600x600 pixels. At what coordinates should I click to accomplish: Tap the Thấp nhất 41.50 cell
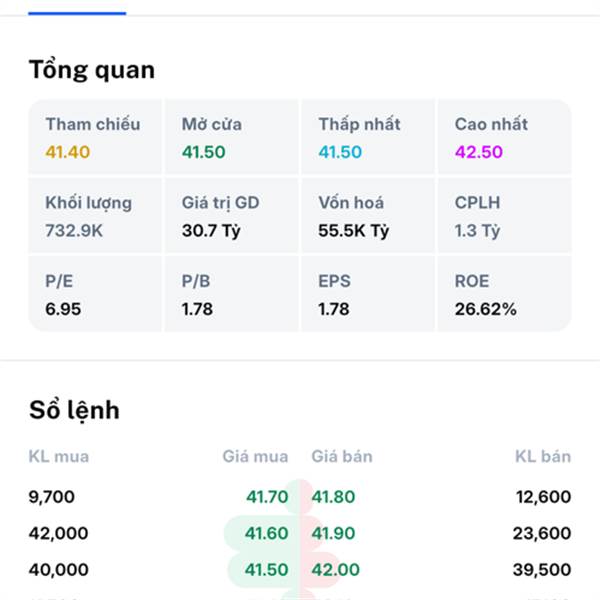[x=368, y=137]
